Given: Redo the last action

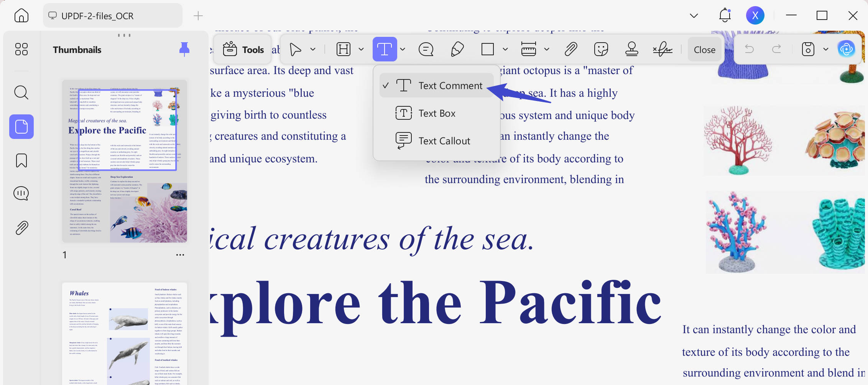Looking at the screenshot, I should pos(776,49).
